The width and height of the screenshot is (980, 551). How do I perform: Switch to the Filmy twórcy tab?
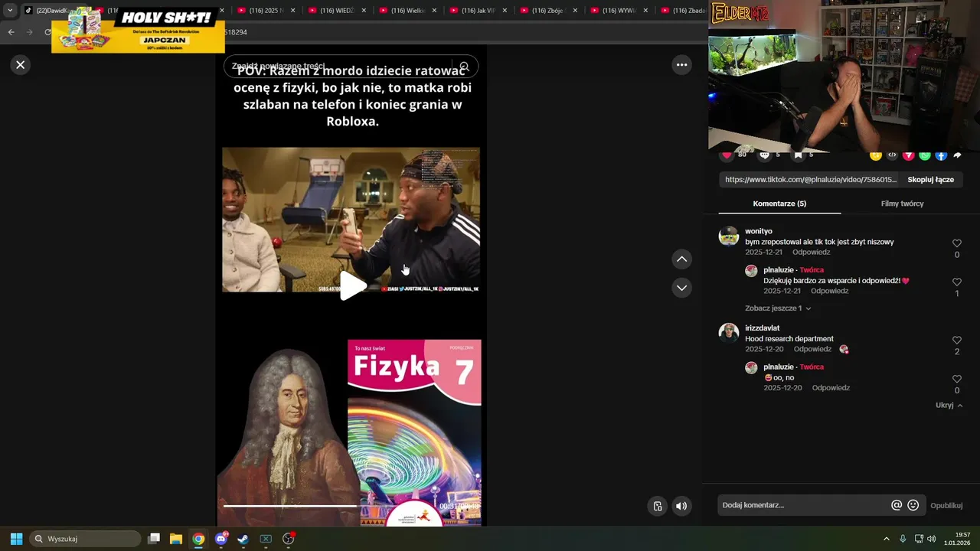(x=902, y=204)
